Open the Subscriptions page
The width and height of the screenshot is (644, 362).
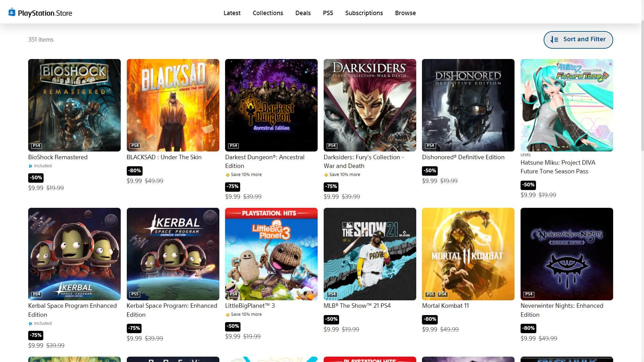[364, 13]
